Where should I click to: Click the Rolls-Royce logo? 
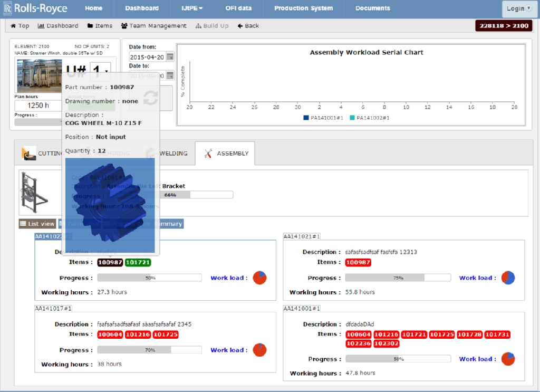coord(35,8)
